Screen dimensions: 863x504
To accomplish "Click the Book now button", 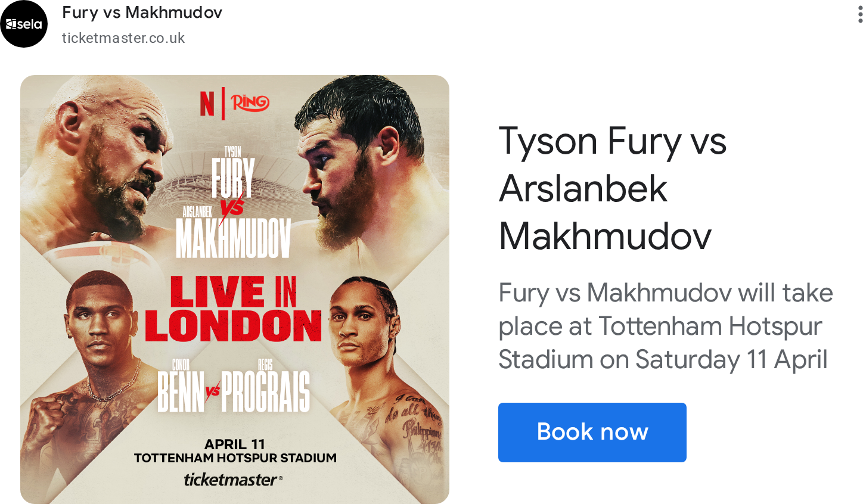I will [592, 433].
